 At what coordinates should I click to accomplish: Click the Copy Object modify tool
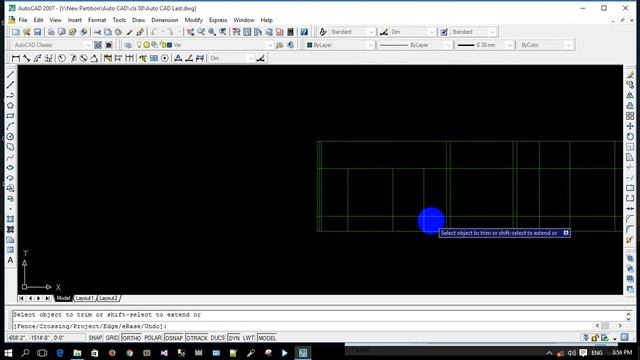(x=630, y=85)
